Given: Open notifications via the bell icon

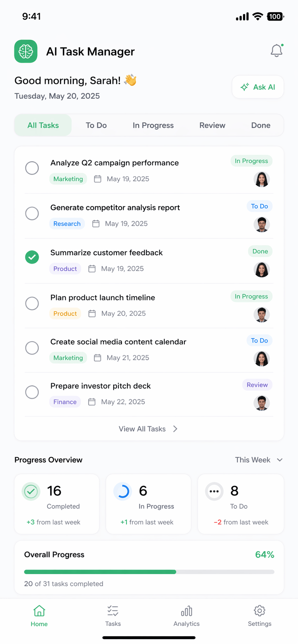Looking at the screenshot, I should pos(277,51).
